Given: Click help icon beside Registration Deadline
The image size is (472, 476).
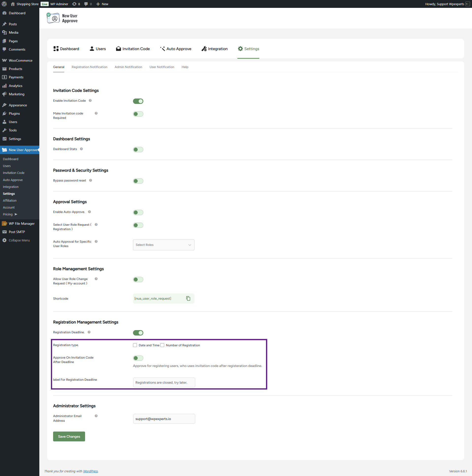Looking at the screenshot, I should point(89,332).
